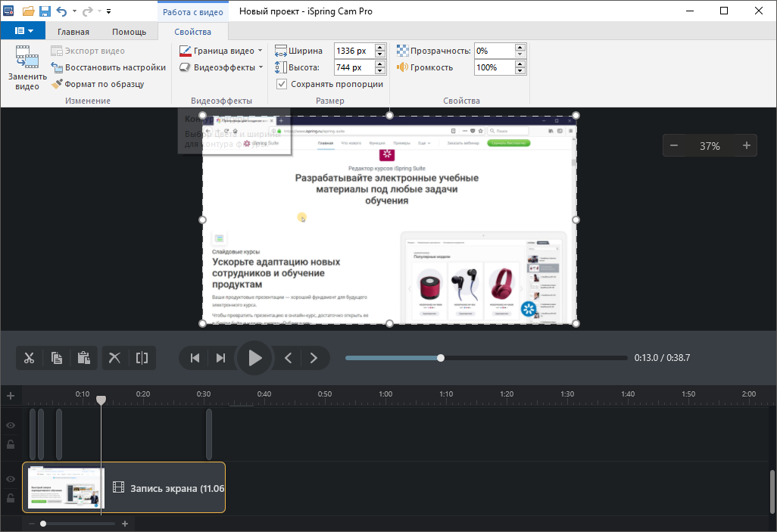The height and width of the screenshot is (532, 777).
Task: Click the 0:13.0 / 0:38.7 time readout
Action: (x=662, y=358)
